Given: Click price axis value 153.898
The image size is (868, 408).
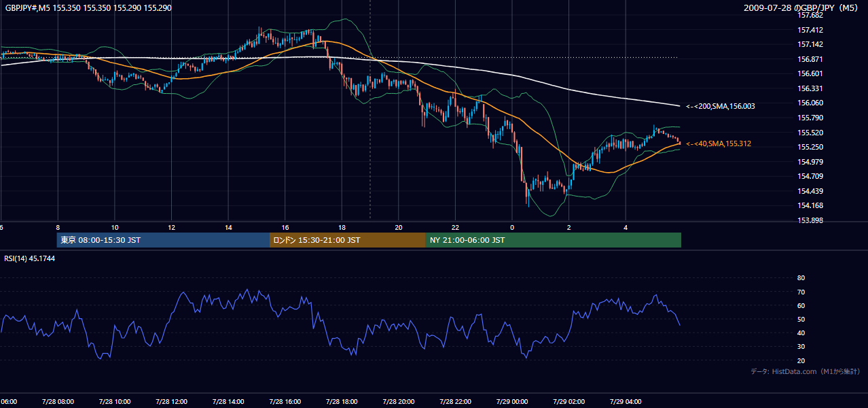Looking at the screenshot, I should 811,220.
